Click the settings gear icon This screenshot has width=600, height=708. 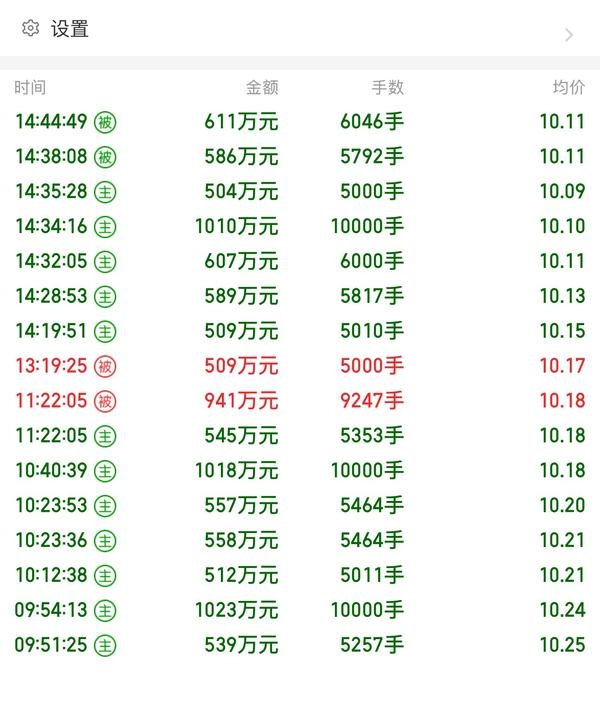[x=30, y=29]
